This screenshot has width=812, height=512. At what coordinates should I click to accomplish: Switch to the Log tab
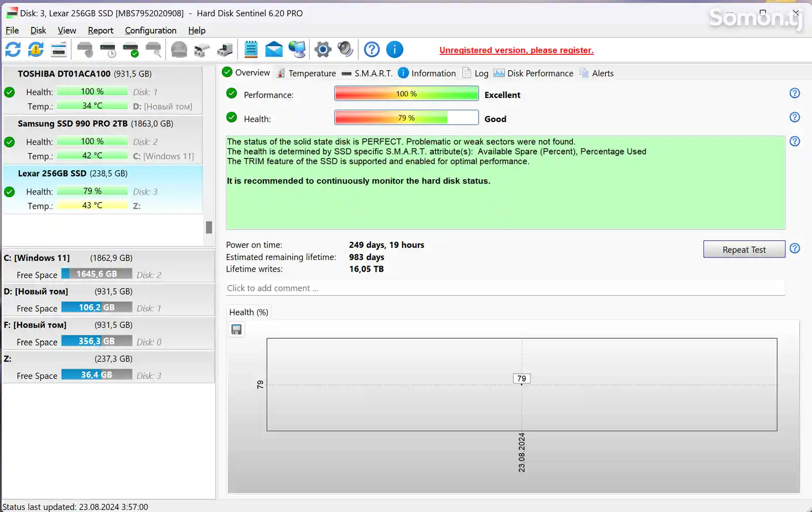tap(475, 73)
